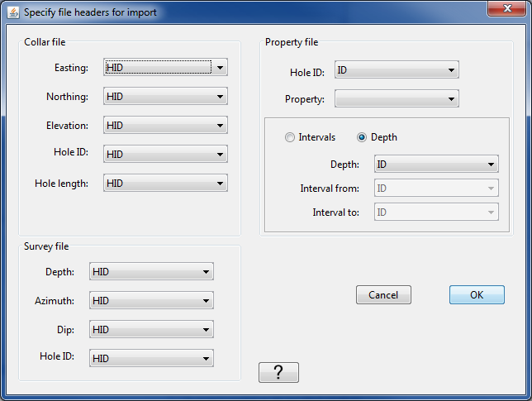
Task: Open the Hole length dropdown
Action: coord(165,183)
